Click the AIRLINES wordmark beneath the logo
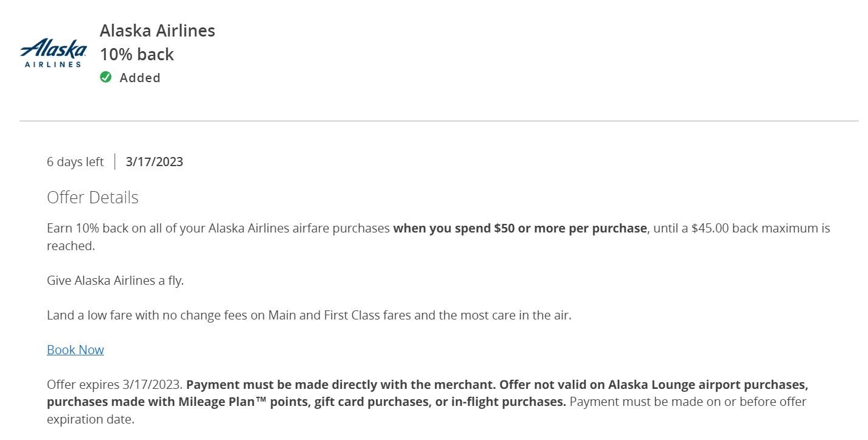The height and width of the screenshot is (440, 868). click(x=53, y=64)
